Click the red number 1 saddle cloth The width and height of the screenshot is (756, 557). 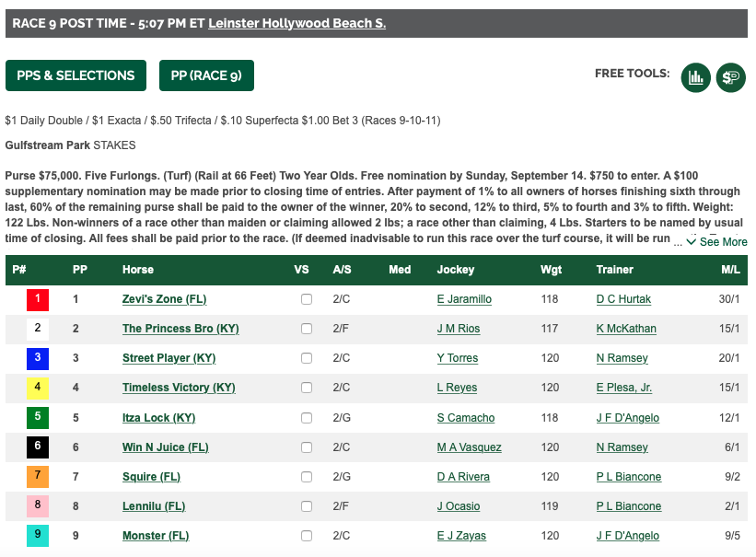pyautogui.click(x=38, y=299)
